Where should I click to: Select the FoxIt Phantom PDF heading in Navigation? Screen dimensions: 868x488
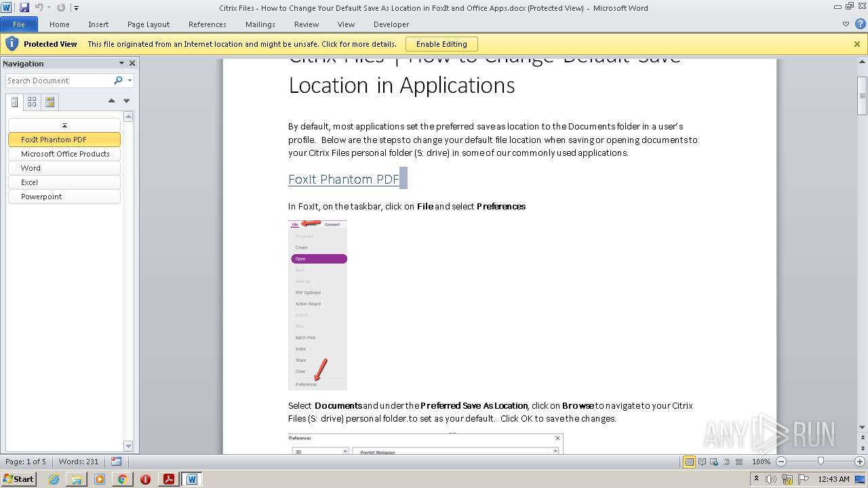64,140
